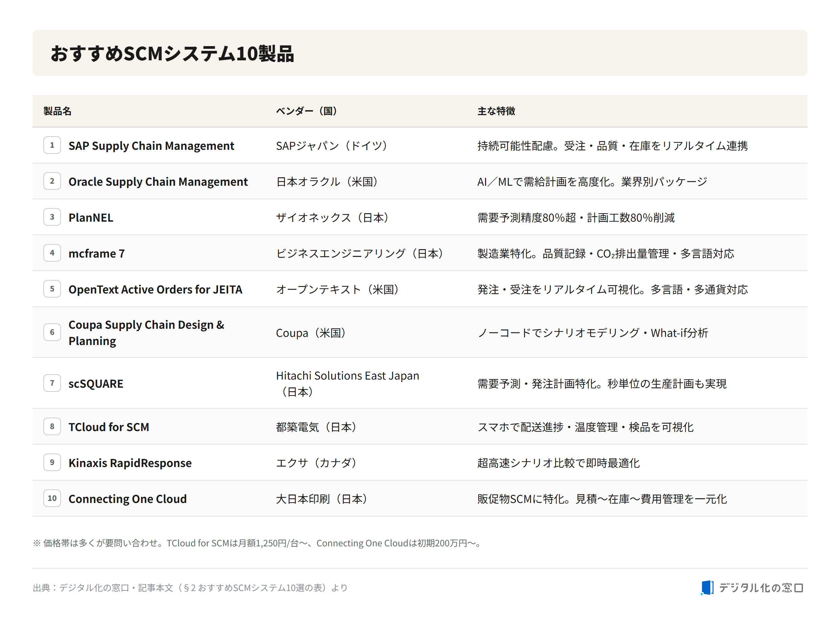
Task: Click vendor 大日本印刷（日本）
Action: tap(321, 499)
